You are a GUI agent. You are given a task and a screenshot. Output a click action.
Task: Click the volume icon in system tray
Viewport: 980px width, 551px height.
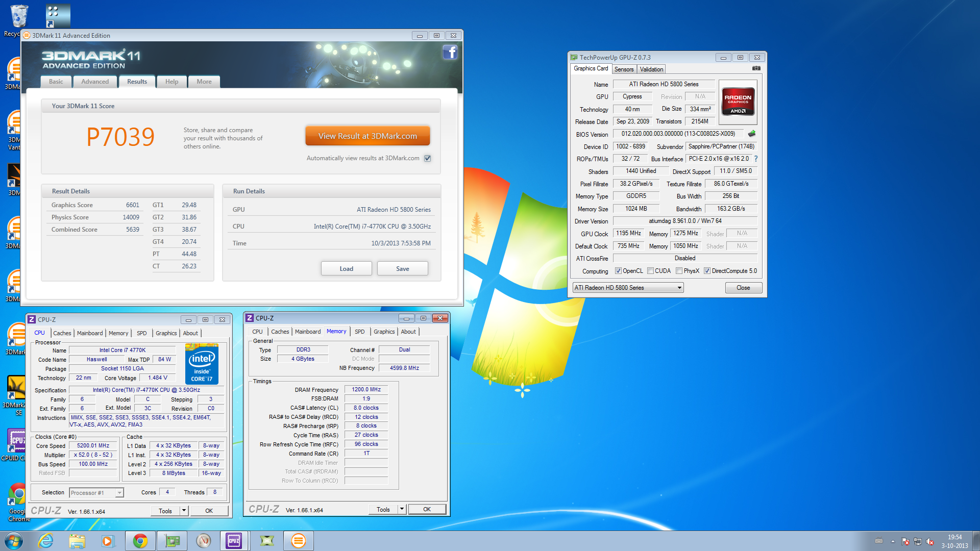930,541
